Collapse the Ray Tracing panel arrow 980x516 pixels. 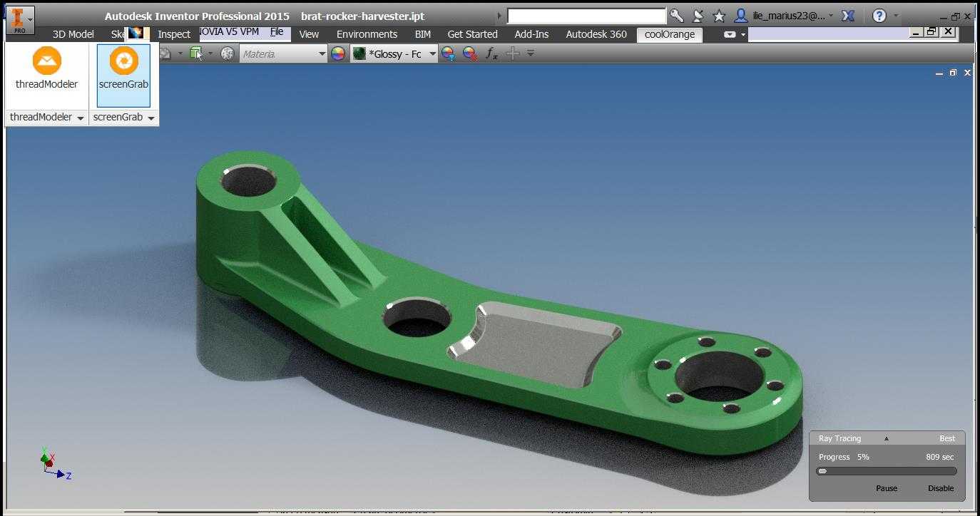887,438
